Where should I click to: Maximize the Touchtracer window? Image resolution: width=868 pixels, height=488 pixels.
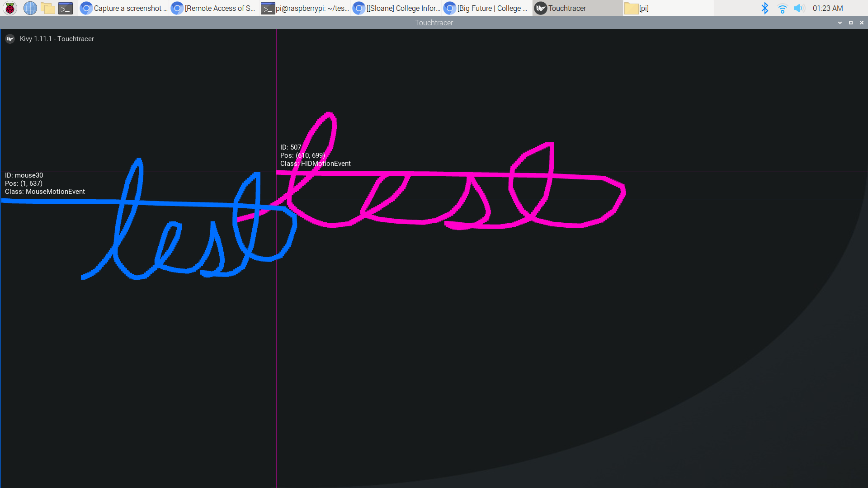pos(851,23)
